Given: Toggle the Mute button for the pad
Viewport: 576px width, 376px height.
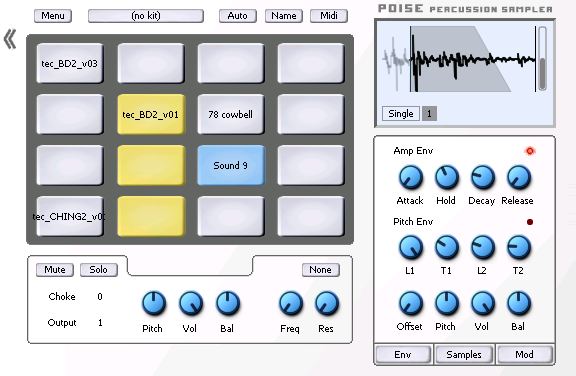Looking at the screenshot, I should click(x=55, y=270).
